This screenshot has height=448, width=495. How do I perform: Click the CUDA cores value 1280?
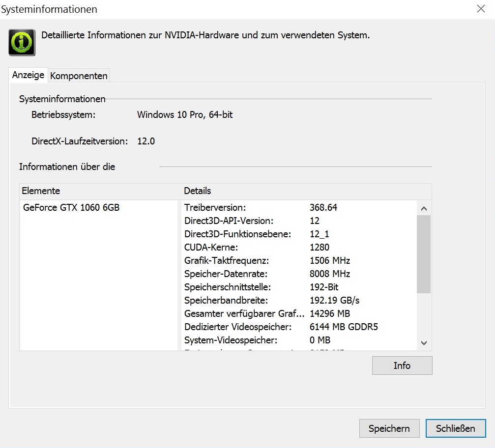click(320, 247)
